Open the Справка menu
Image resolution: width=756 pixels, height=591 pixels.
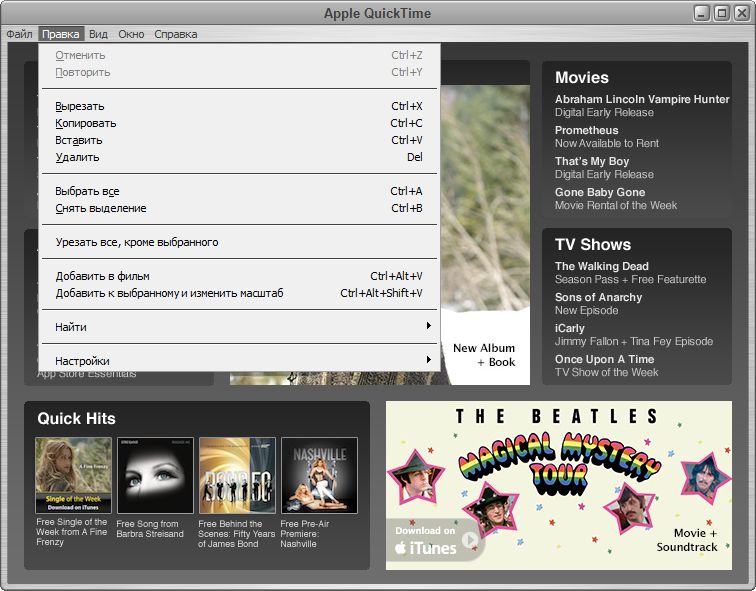176,34
